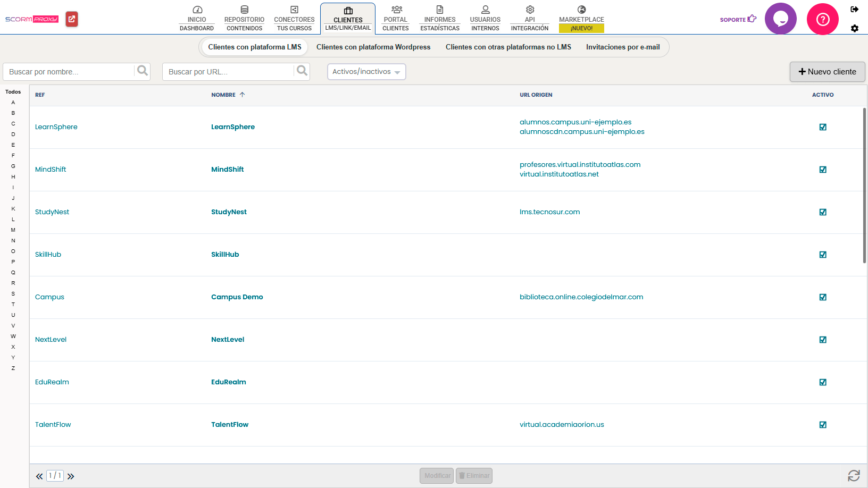The image size is (868, 488).
Task: Click the lms.tecnosur.com URL
Action: point(550,212)
